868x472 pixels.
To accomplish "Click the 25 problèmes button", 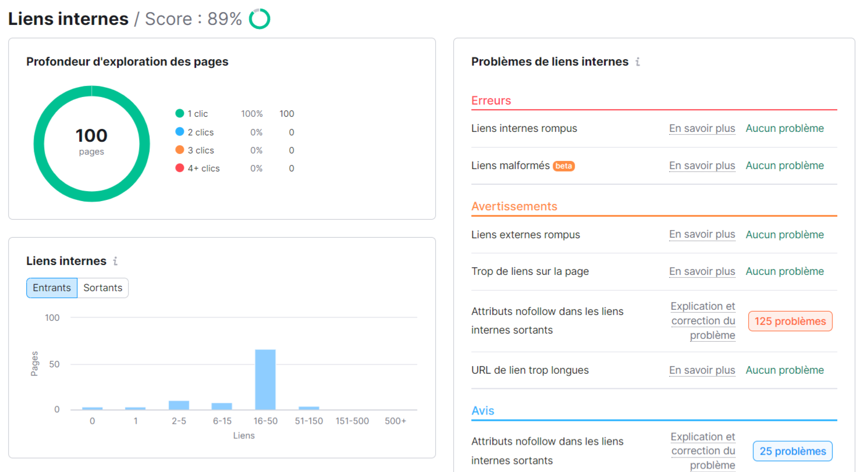I will (x=792, y=451).
